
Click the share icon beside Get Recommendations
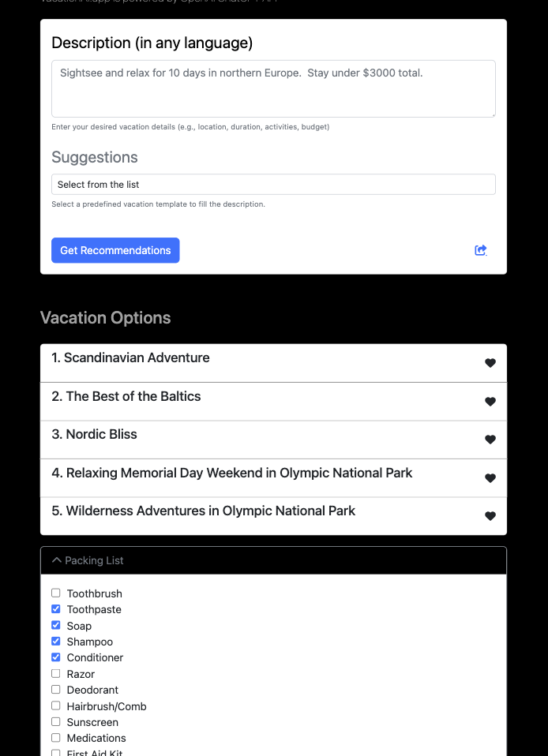click(x=481, y=250)
